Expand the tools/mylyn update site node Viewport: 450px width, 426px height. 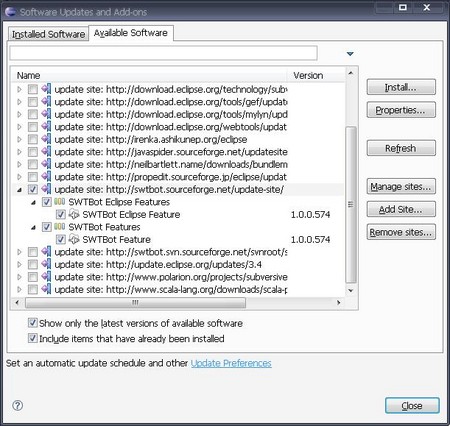click(x=19, y=114)
